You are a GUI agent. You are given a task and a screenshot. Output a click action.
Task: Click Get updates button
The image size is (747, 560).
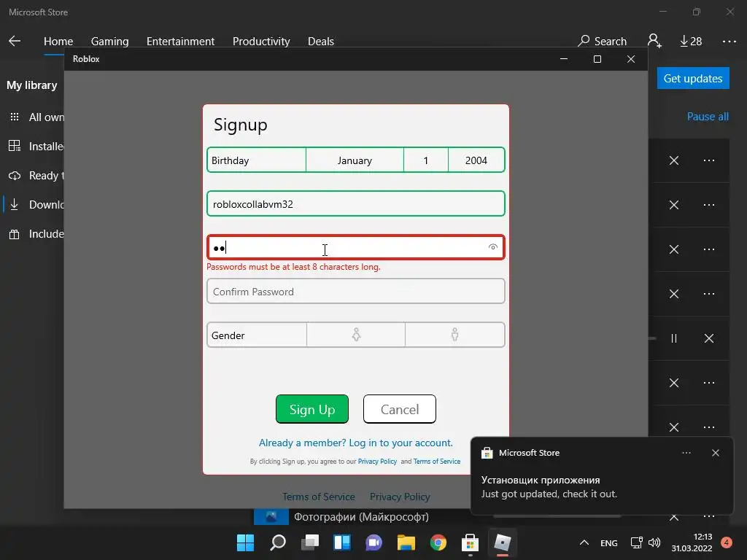[693, 78]
